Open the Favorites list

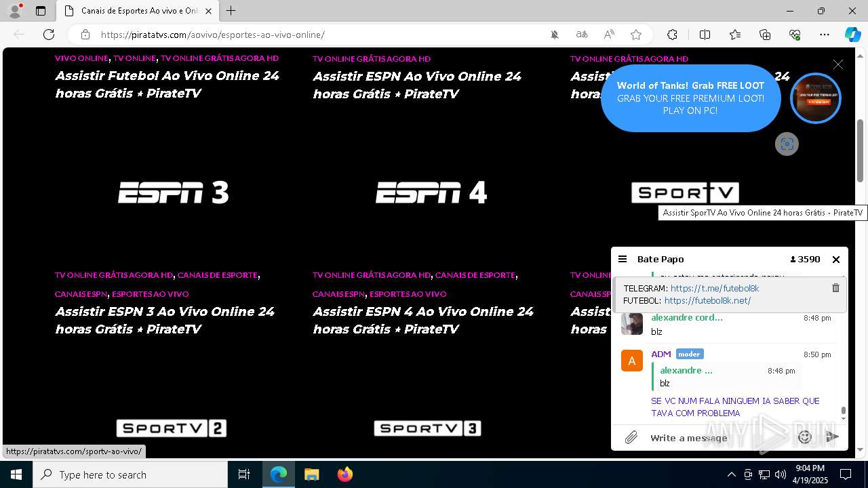tap(735, 35)
